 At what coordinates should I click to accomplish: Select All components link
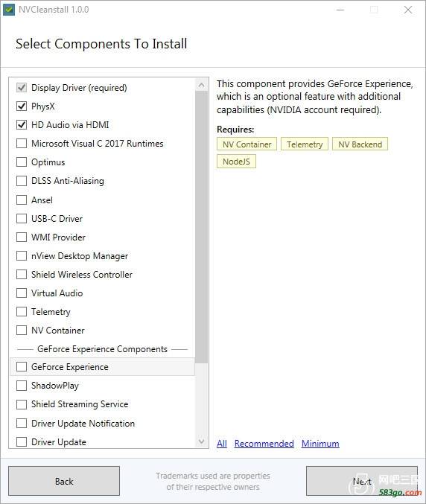click(x=222, y=444)
